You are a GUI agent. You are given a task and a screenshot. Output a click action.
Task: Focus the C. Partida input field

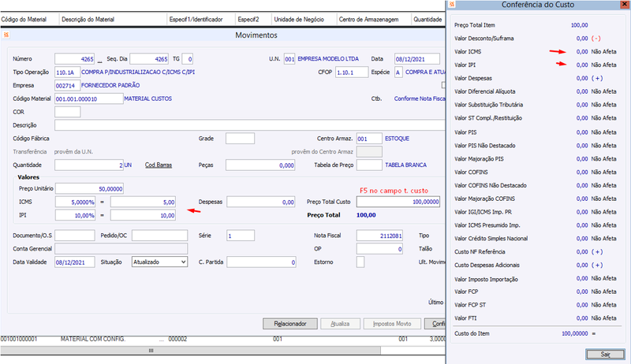point(262,262)
